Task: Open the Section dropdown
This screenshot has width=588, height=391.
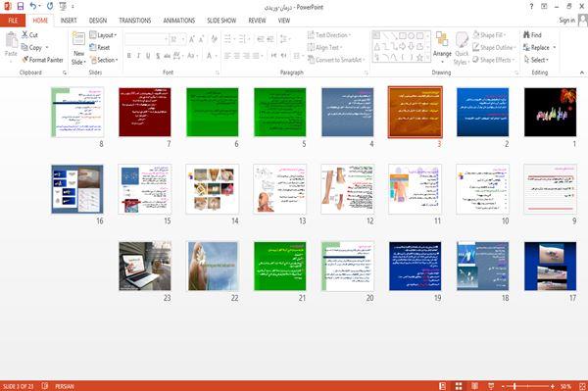Action: (x=104, y=60)
